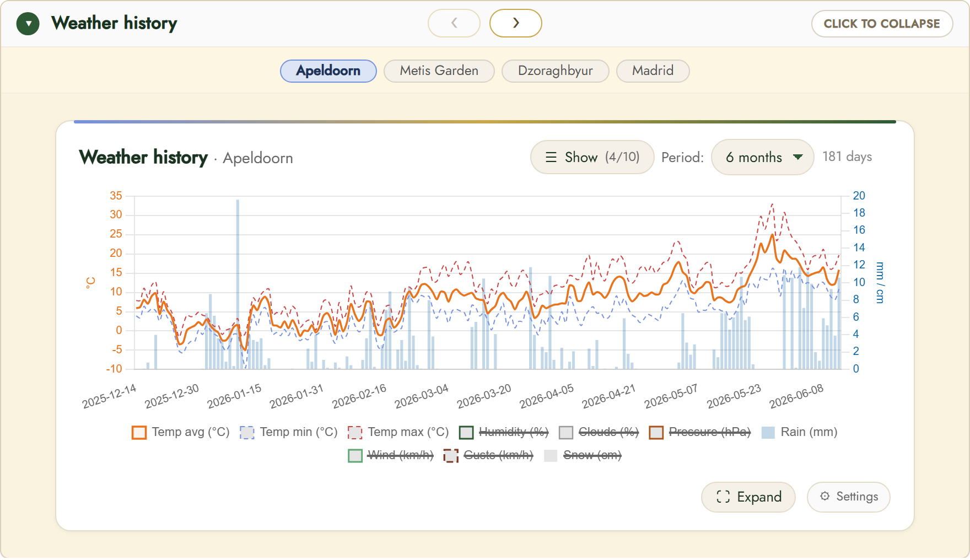The height and width of the screenshot is (560, 970).
Task: Click the tall rain bar near 2026-01-15
Action: click(238, 284)
